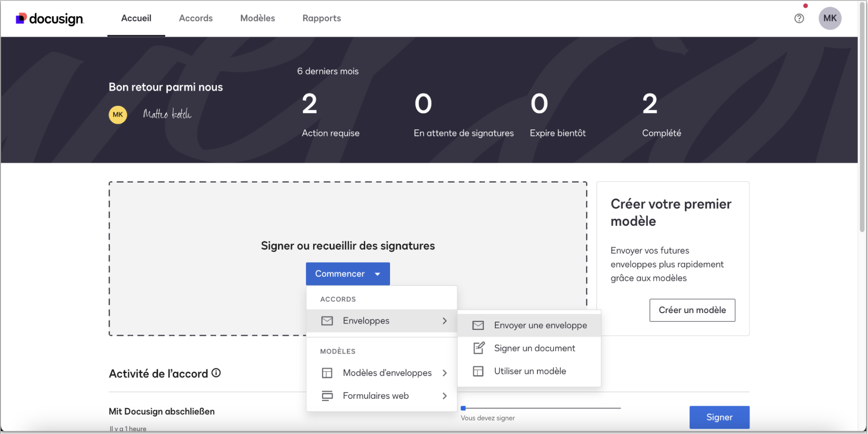Go to the Accueil tab
The image size is (868, 434).
[x=136, y=18]
